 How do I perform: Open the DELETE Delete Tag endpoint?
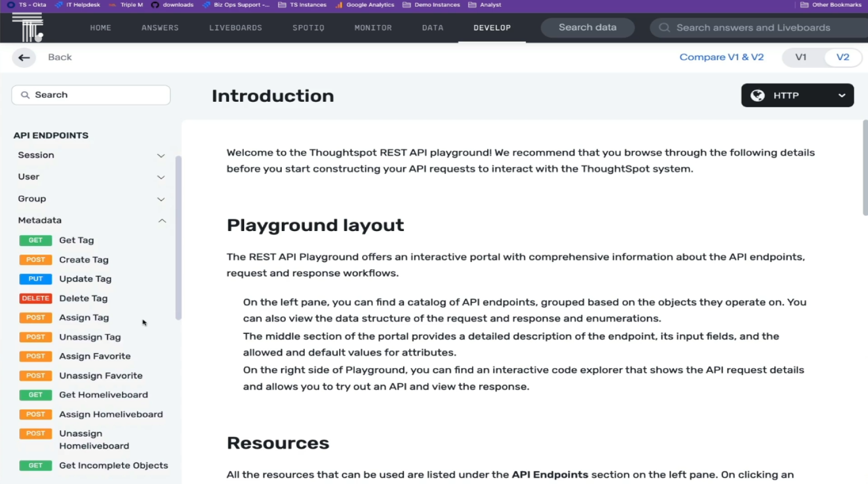tap(83, 298)
